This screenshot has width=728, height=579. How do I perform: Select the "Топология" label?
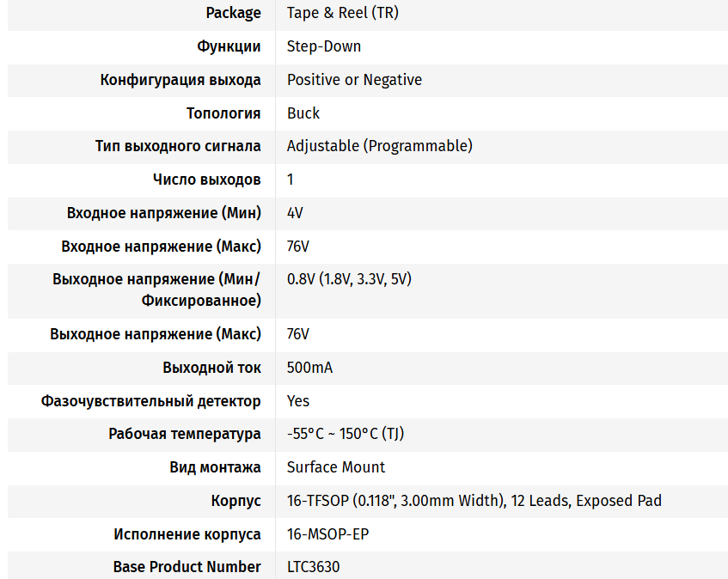[x=223, y=113]
